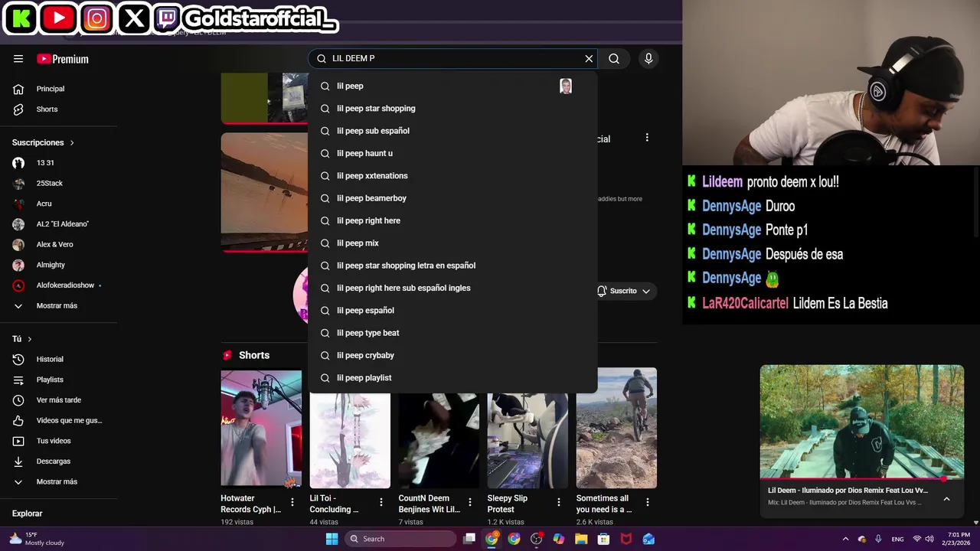980x551 pixels.
Task: Open options for Sleepy Slip Protest short
Action: point(558,502)
